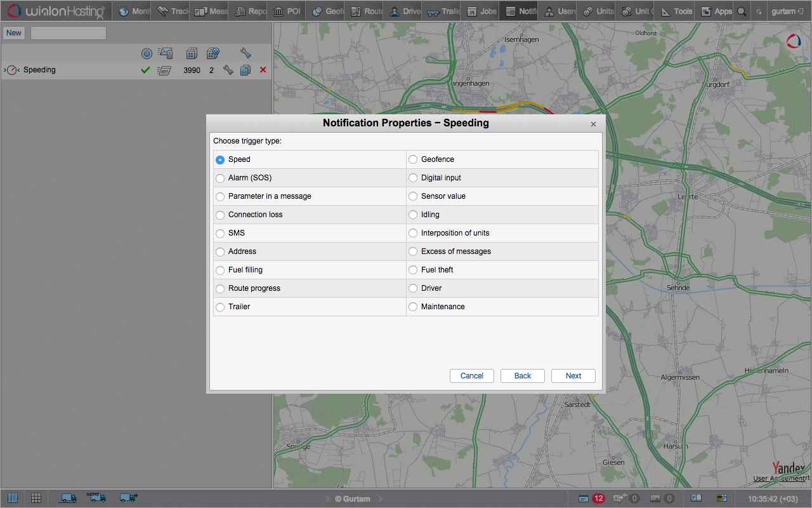Image resolution: width=812 pixels, height=508 pixels.
Task: Choose the Alarm (SOS) radio option
Action: pos(220,178)
